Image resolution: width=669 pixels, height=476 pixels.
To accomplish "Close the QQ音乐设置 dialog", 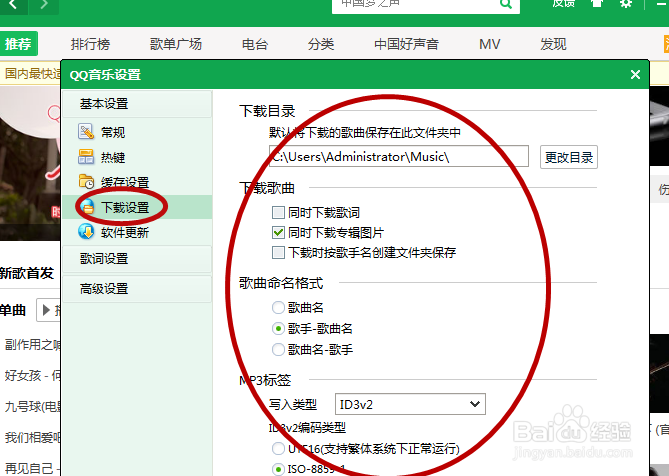I will tap(635, 75).
